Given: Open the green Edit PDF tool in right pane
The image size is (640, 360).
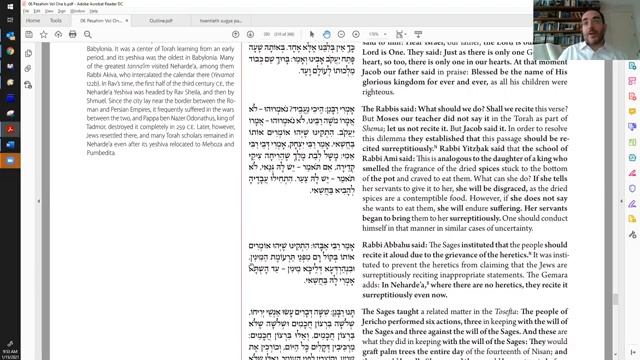Looking at the screenshot, I should [632, 142].
